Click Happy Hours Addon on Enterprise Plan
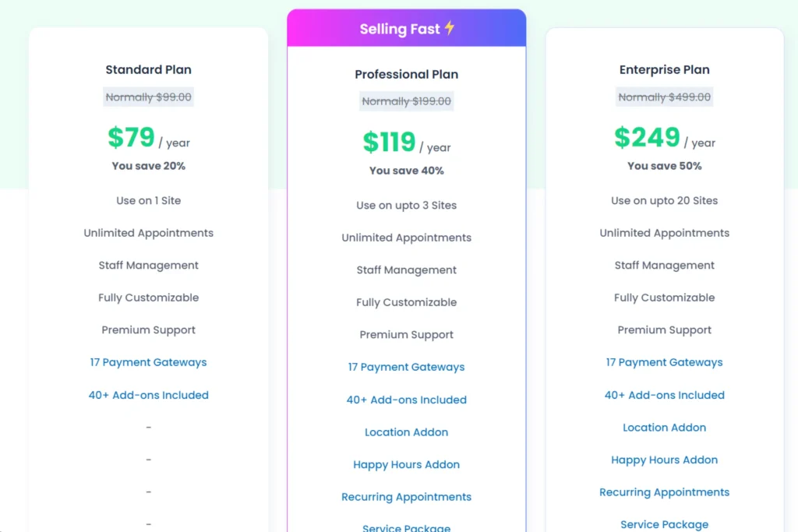The height and width of the screenshot is (532, 798). coord(664,460)
